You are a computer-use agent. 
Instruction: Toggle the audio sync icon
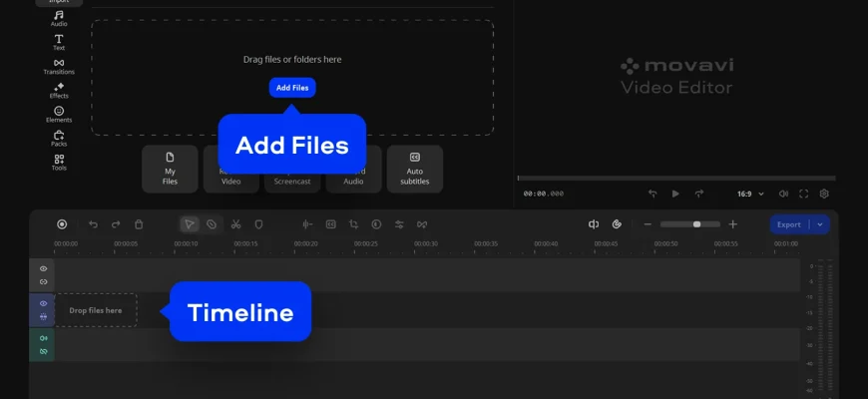point(594,224)
